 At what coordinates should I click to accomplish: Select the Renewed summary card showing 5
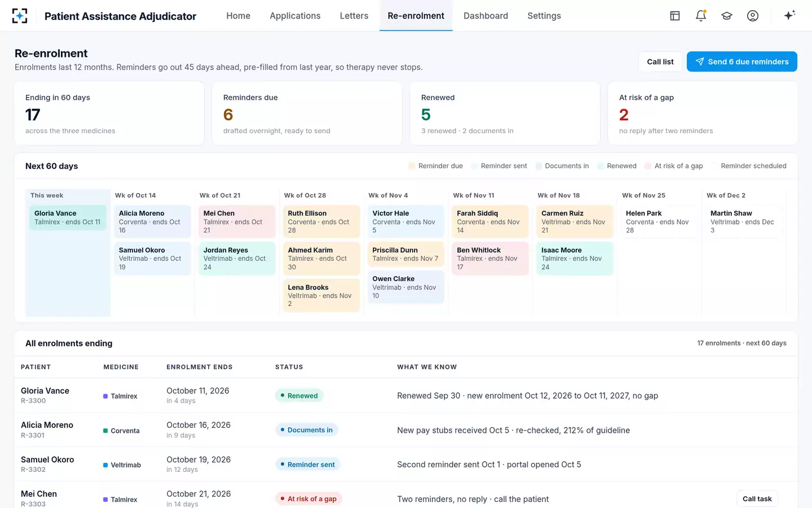505,113
